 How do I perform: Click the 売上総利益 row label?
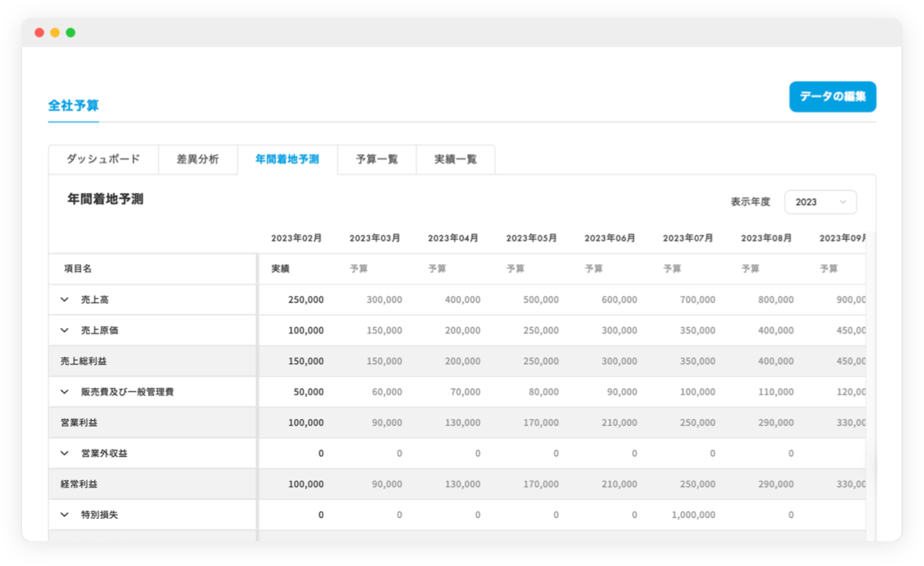83,361
